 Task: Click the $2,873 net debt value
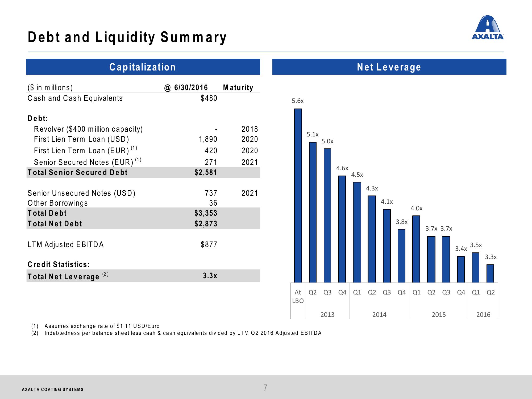tap(206, 224)
